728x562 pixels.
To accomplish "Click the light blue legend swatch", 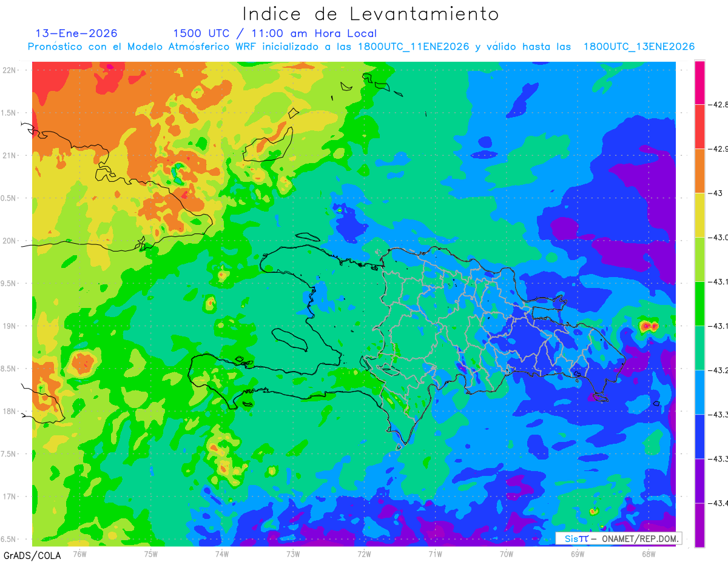I will pyautogui.click(x=699, y=392).
